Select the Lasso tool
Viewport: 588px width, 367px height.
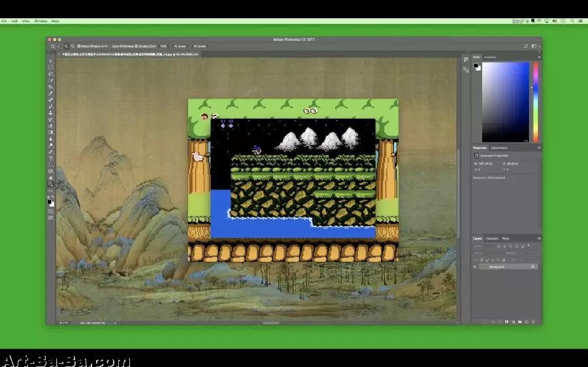tap(50, 74)
